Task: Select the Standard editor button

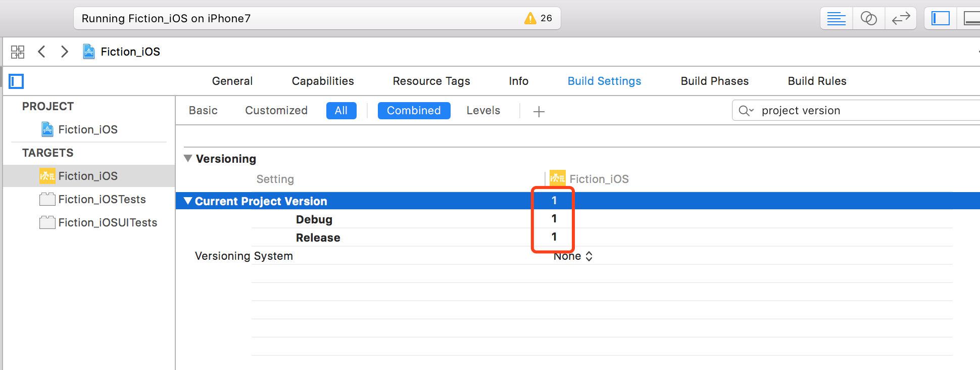Action: click(x=836, y=19)
